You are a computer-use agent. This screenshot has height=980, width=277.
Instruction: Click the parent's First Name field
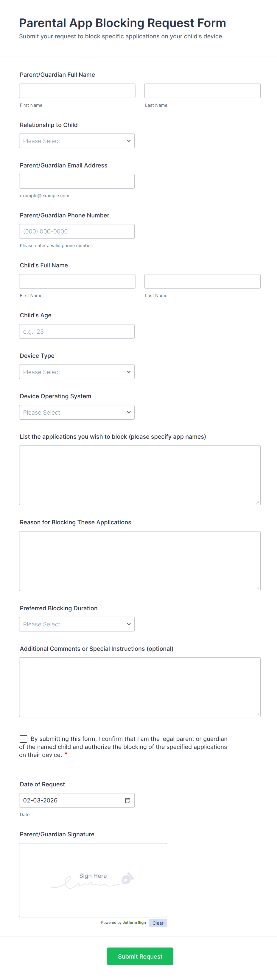(77, 91)
